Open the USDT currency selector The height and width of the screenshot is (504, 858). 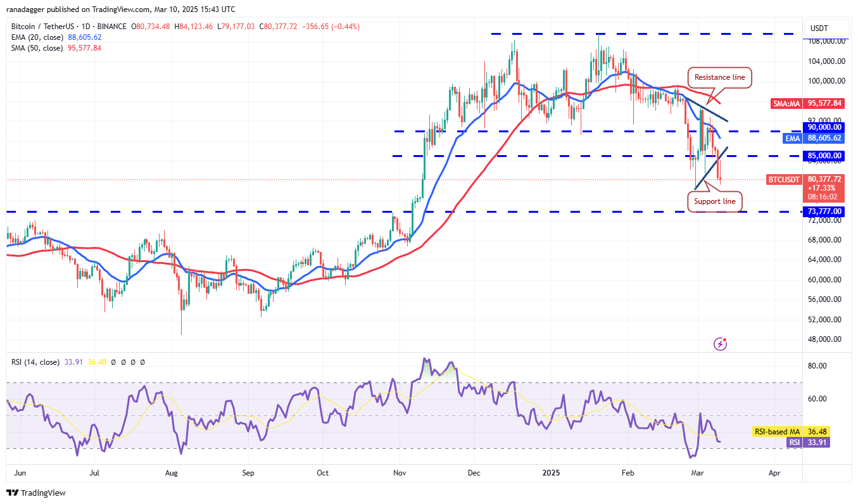tap(817, 28)
